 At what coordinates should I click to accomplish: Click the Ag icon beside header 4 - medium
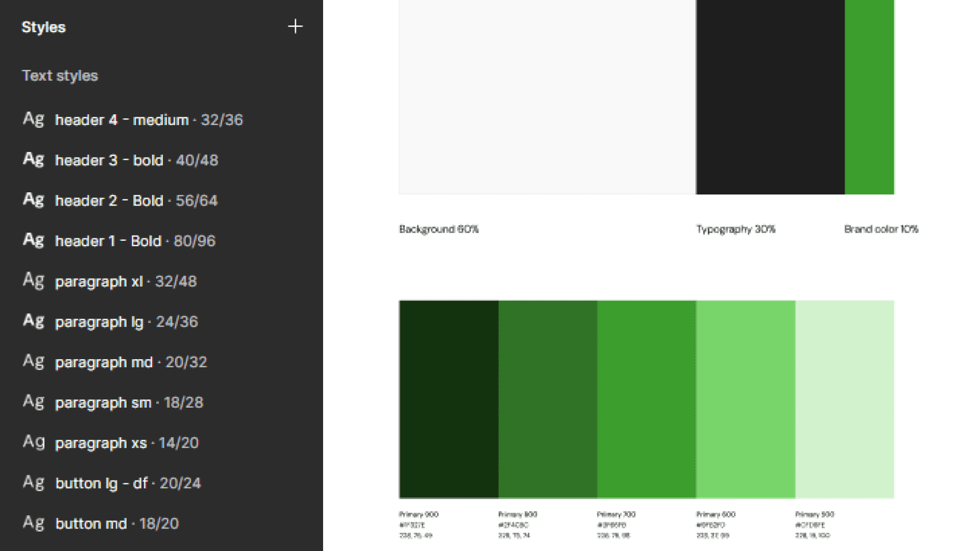[34, 119]
